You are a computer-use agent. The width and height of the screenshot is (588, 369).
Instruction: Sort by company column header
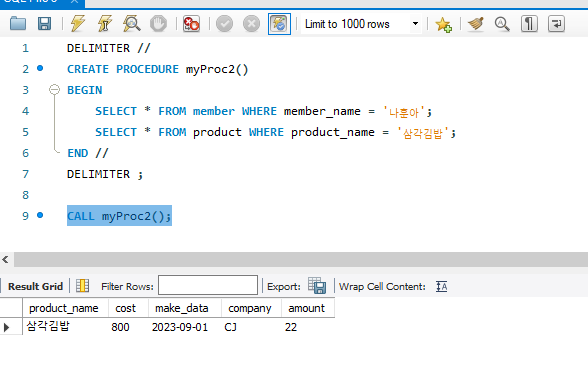251,308
